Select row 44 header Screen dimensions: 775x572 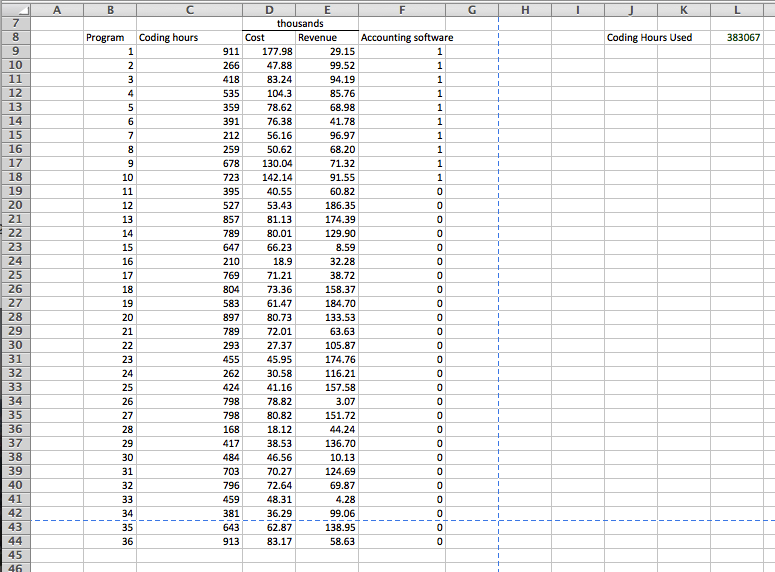(x=15, y=541)
